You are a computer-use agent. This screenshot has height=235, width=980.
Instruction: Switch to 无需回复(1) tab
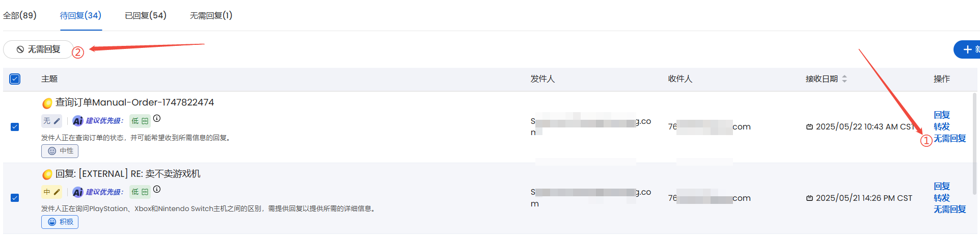click(x=211, y=15)
